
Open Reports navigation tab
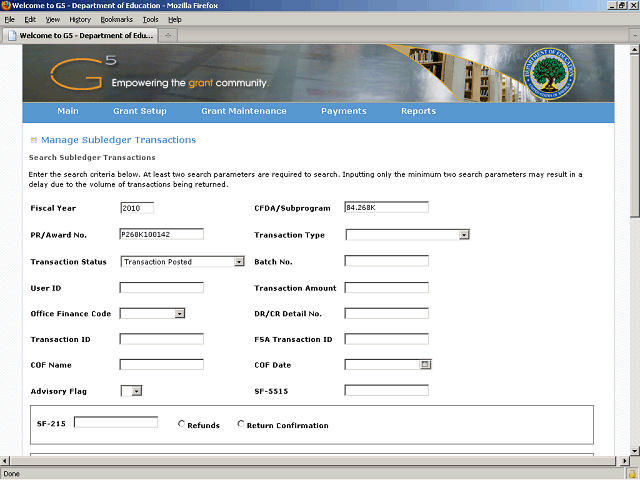(x=418, y=111)
